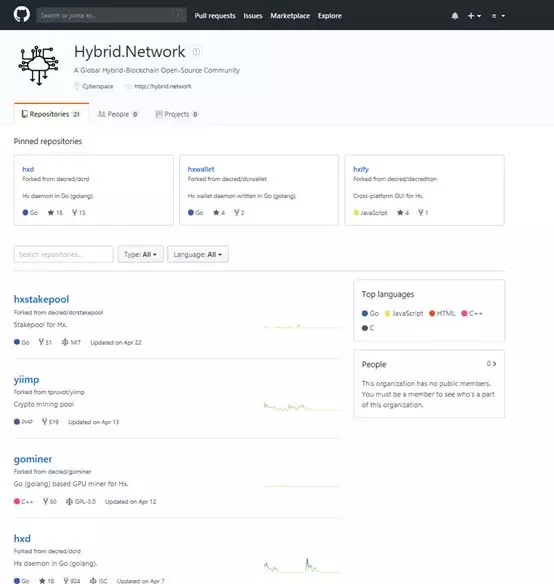Open forks count of hxstakepool
Viewport: 554px width, 584px height.
[45, 342]
